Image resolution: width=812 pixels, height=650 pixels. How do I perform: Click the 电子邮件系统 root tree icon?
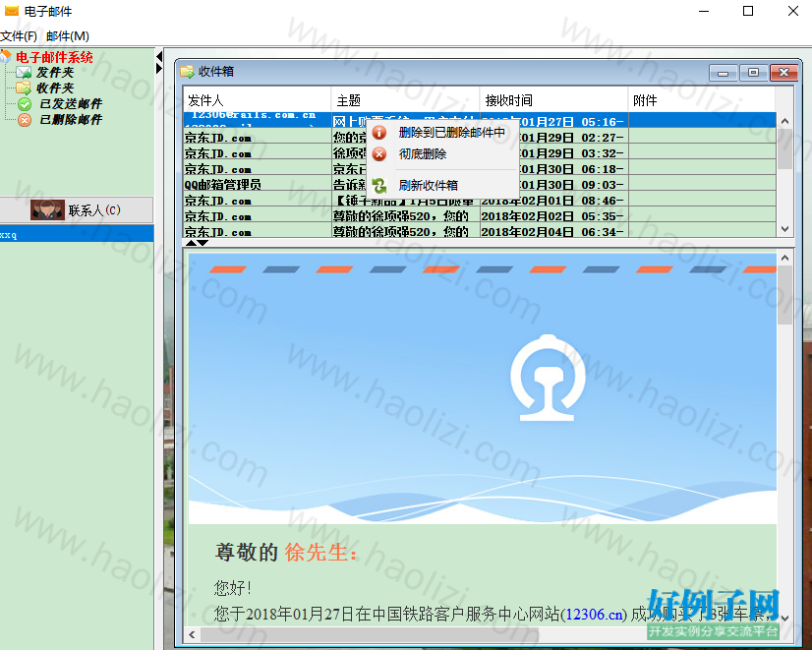(6, 56)
